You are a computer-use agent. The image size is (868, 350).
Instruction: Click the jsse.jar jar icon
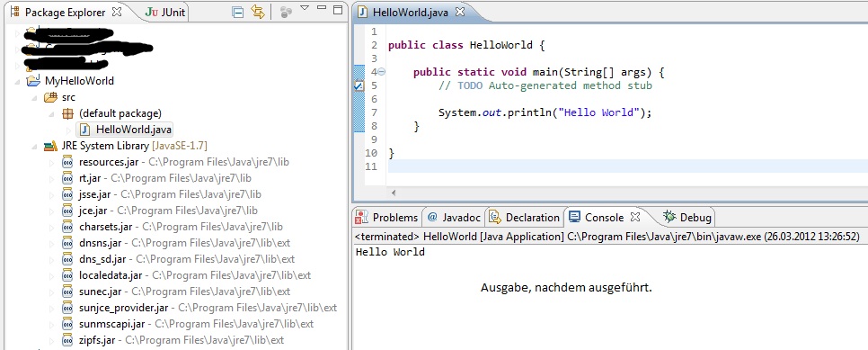(x=67, y=194)
